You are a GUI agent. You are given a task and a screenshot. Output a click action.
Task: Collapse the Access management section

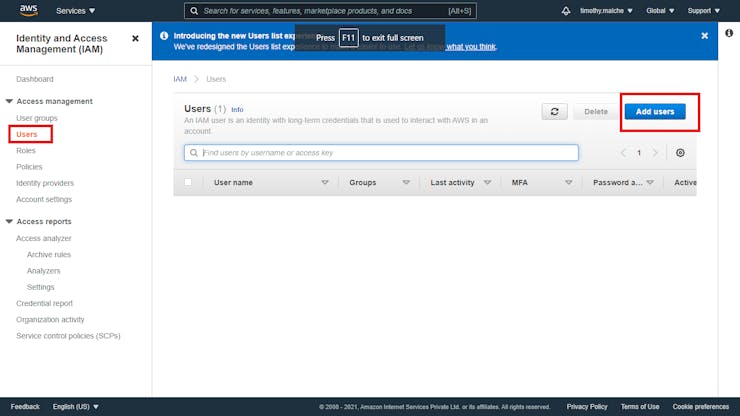point(9,101)
